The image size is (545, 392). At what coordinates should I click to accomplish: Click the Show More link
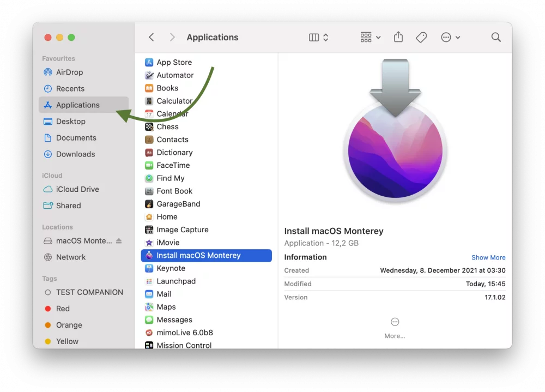click(488, 257)
